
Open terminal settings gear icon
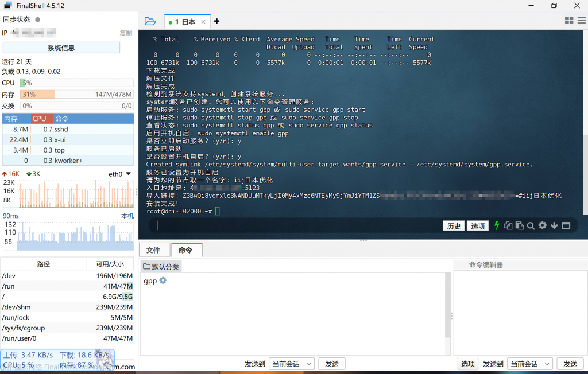tap(542, 225)
